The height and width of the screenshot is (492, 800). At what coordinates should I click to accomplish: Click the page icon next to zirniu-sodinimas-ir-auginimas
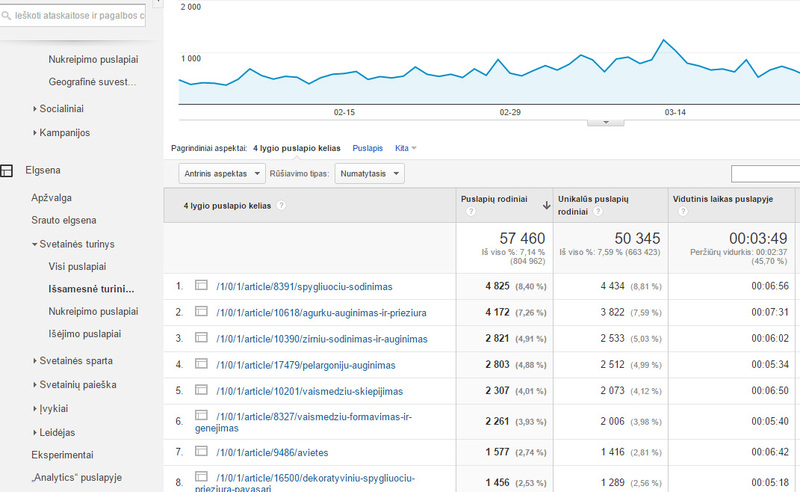click(x=201, y=337)
